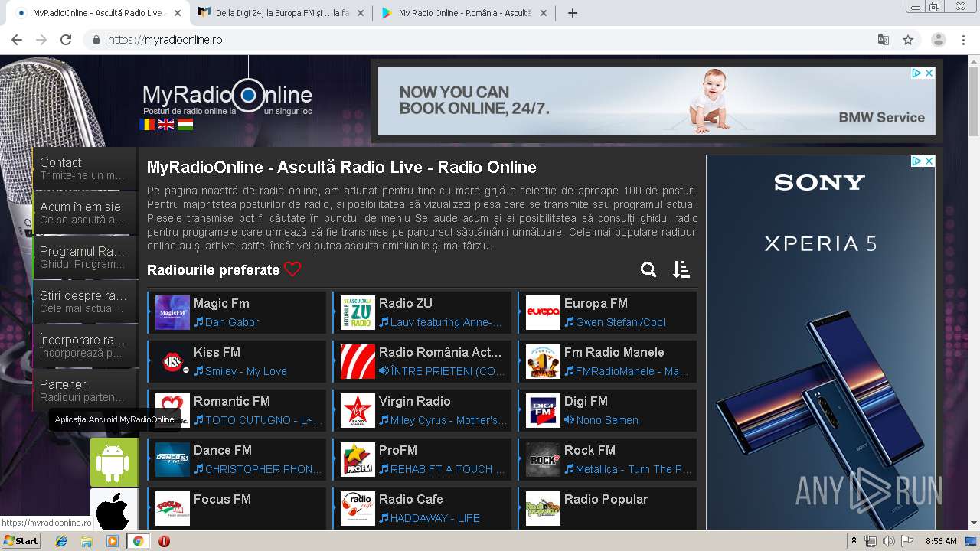Click the Magic Fm station logo
The height and width of the screenshot is (551, 980).
(x=172, y=313)
